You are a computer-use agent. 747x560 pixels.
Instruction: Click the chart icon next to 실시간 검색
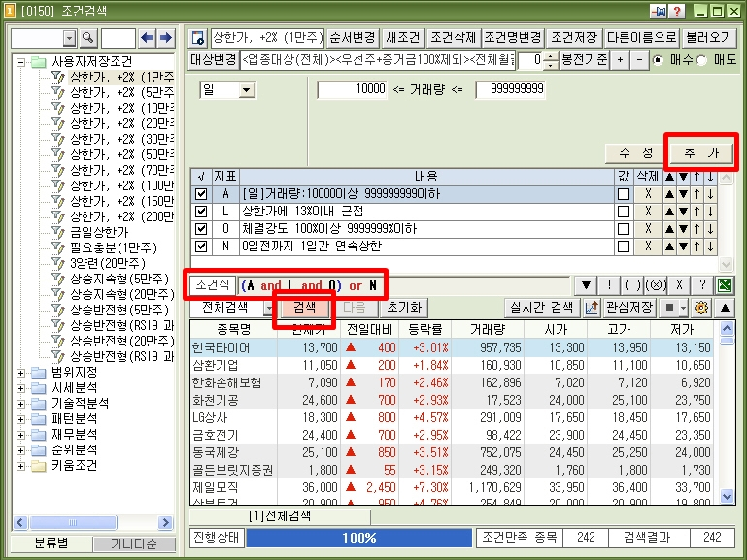pos(591,307)
